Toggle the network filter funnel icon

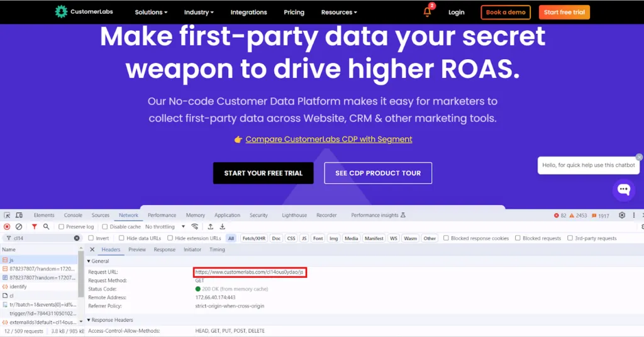click(35, 226)
